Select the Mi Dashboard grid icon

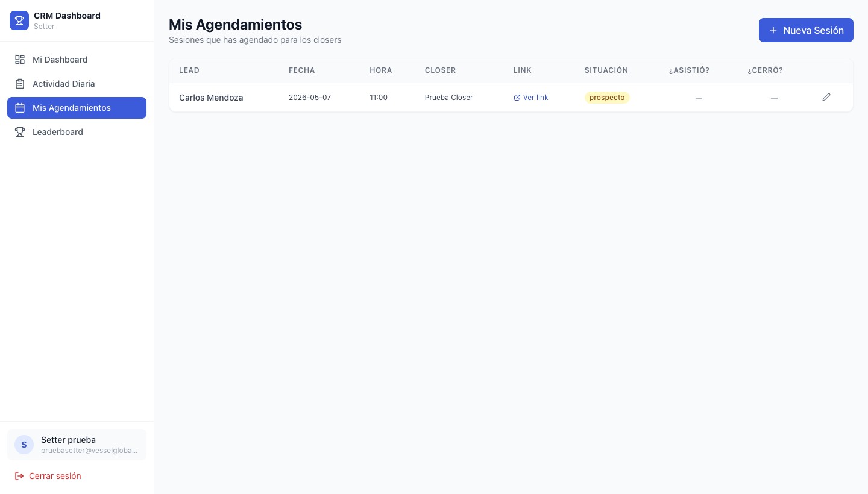[x=20, y=60]
